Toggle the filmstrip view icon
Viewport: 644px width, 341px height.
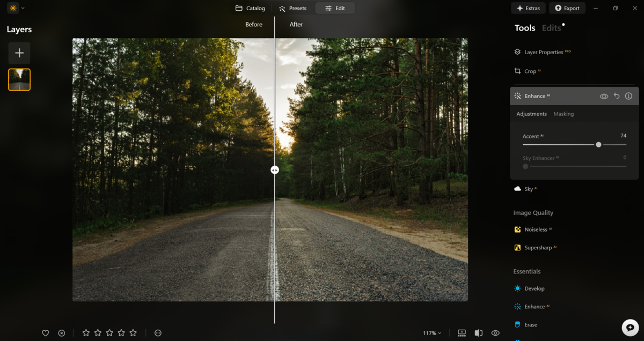coord(462,333)
